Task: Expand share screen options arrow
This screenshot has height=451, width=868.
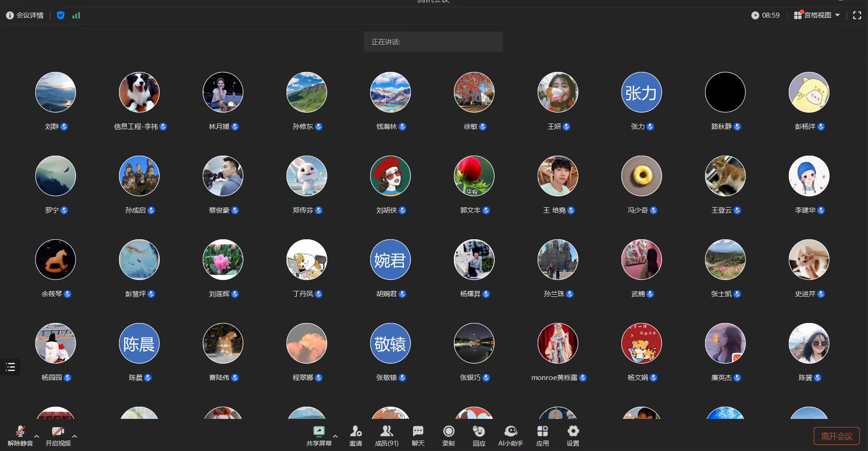Action: pyautogui.click(x=335, y=436)
